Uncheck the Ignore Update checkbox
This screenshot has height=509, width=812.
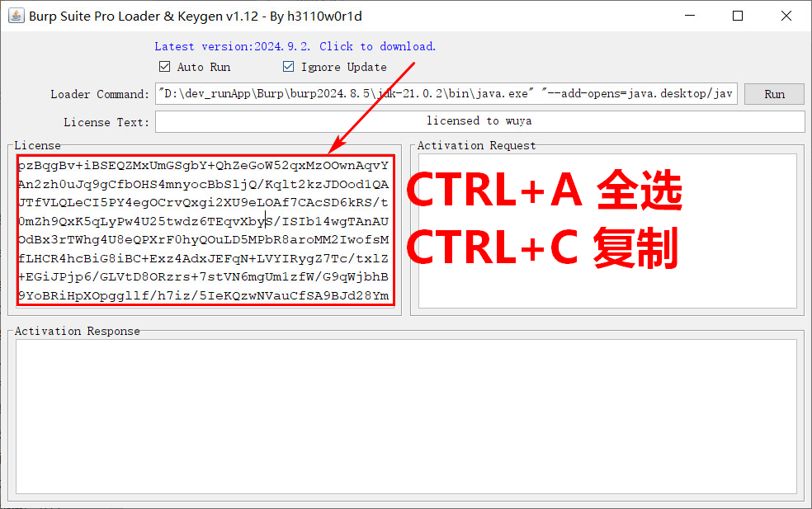pyautogui.click(x=288, y=67)
